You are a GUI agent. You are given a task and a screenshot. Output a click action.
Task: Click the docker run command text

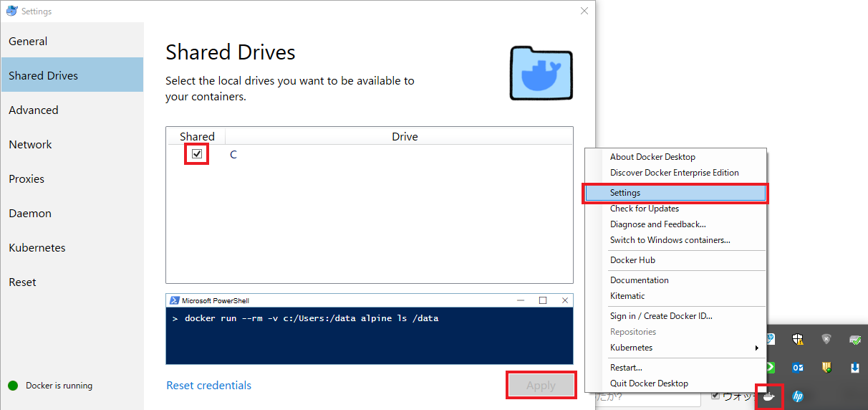312,318
